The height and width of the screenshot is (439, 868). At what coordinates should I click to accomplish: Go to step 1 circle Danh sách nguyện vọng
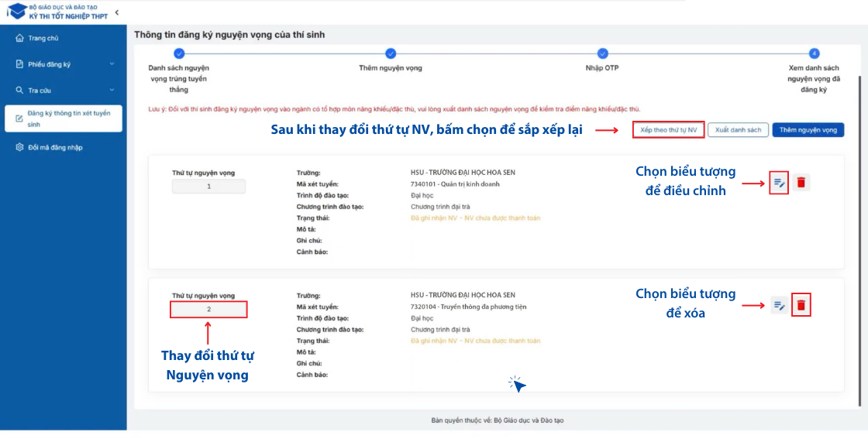pyautogui.click(x=179, y=53)
